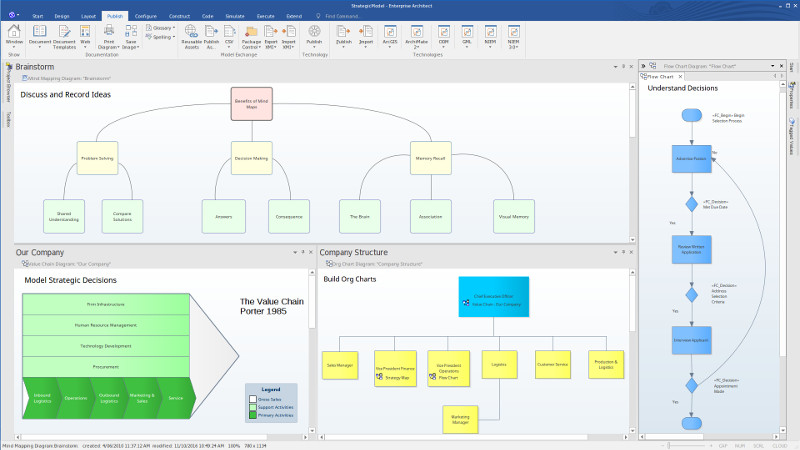800x450 pixels.
Task: Click the Package Control icon
Action: click(x=251, y=34)
